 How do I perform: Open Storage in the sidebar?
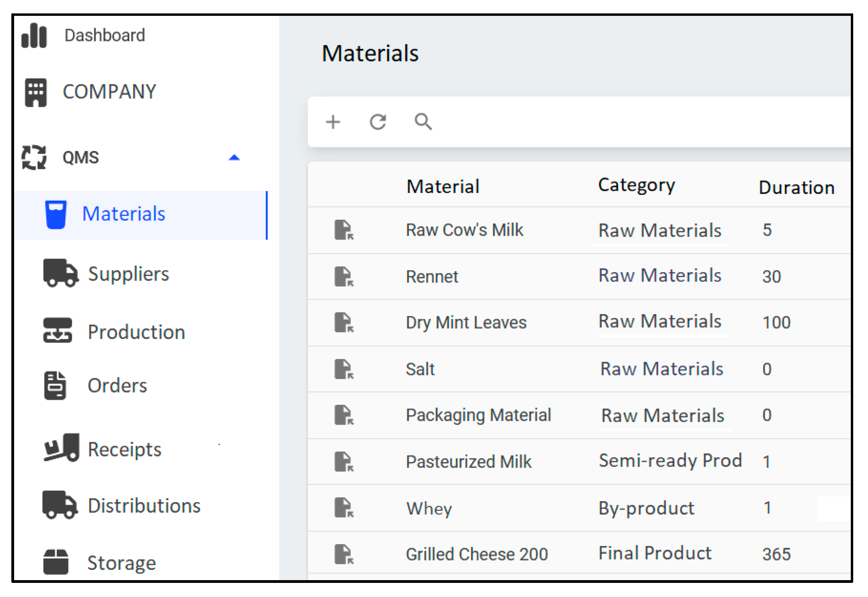pos(121,563)
